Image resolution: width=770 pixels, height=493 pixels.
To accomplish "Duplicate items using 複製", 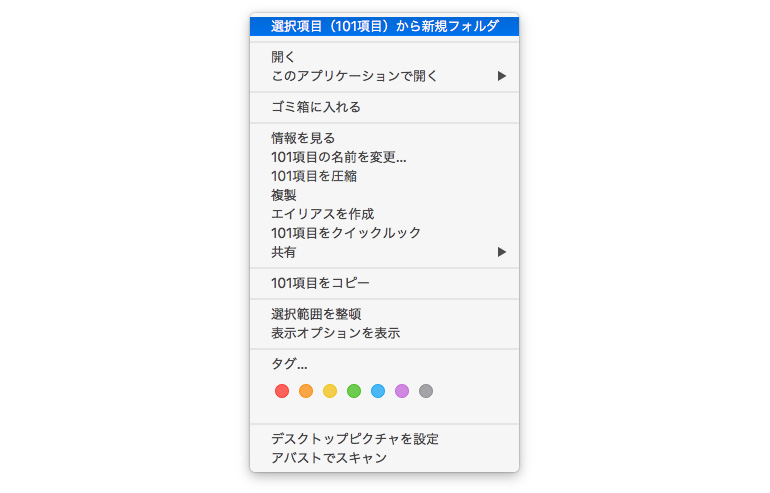I will (284, 195).
